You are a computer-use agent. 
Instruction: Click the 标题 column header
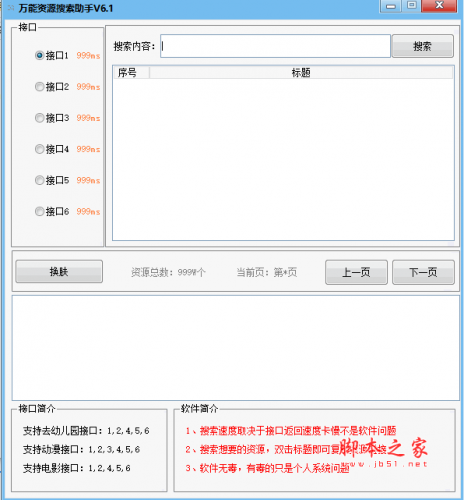tap(301, 73)
